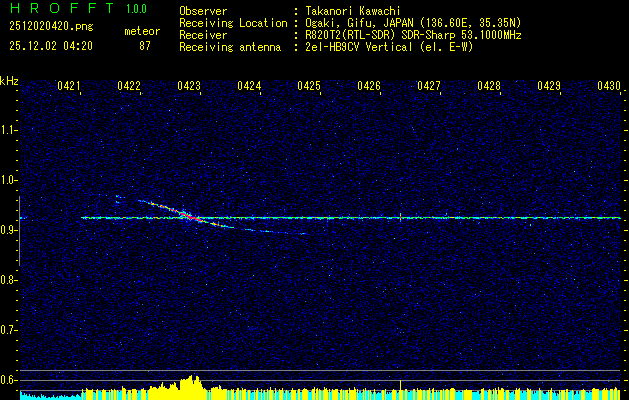
Task: Click the HROFFT title text
Action: 53,8
